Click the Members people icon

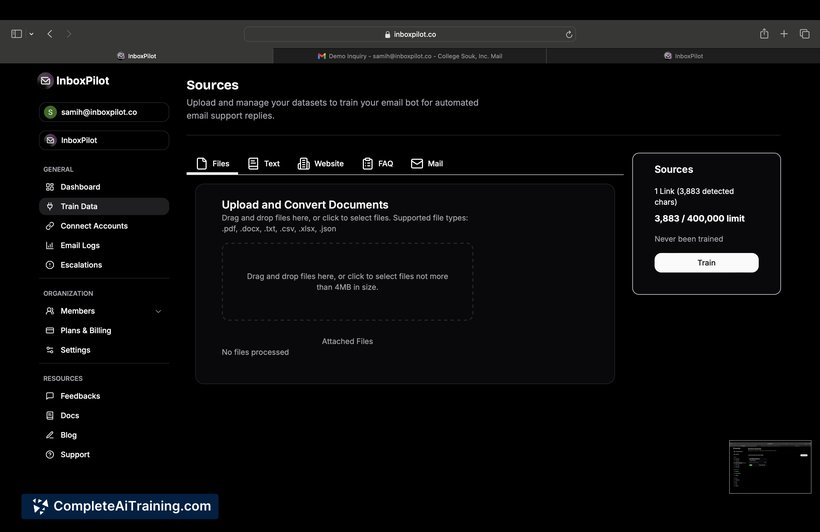[50, 311]
